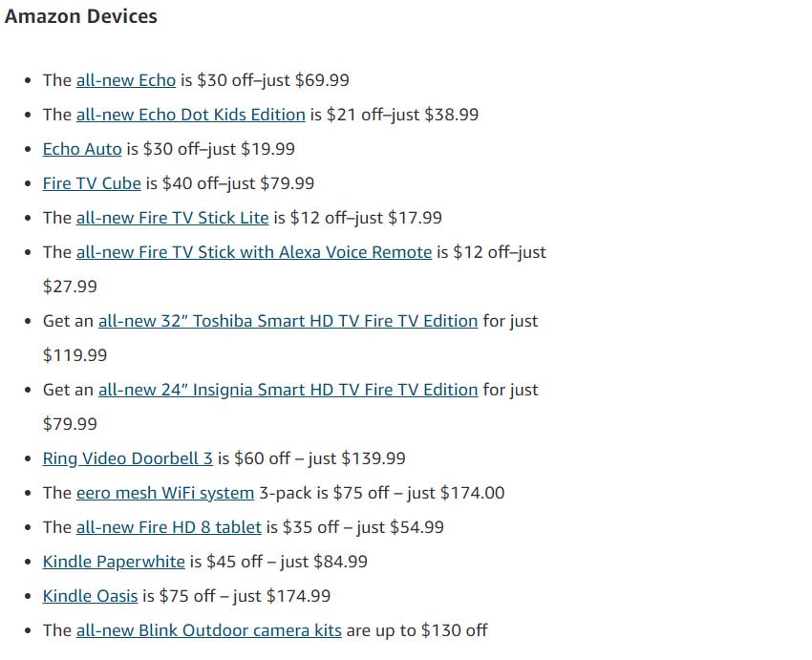Click the $174.99 Kindle Oasis price text

point(298,596)
